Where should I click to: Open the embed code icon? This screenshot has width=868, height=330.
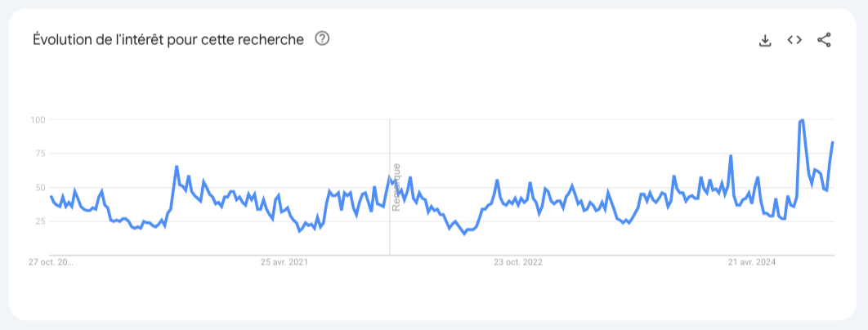point(794,40)
